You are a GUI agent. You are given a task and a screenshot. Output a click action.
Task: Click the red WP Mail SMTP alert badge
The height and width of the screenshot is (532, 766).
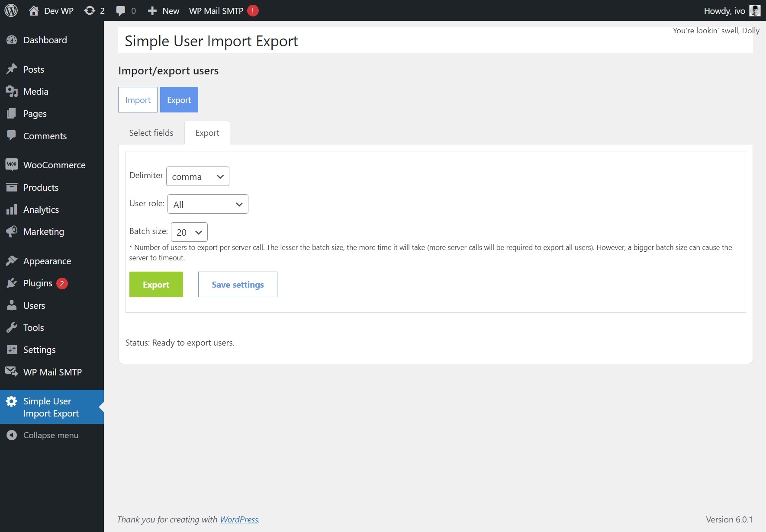[x=253, y=11]
